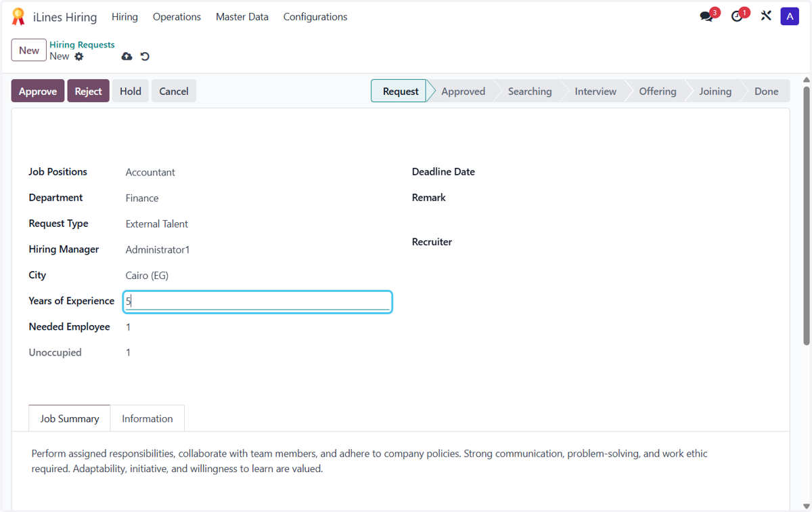Click the gear actions icon beside New

(79, 56)
